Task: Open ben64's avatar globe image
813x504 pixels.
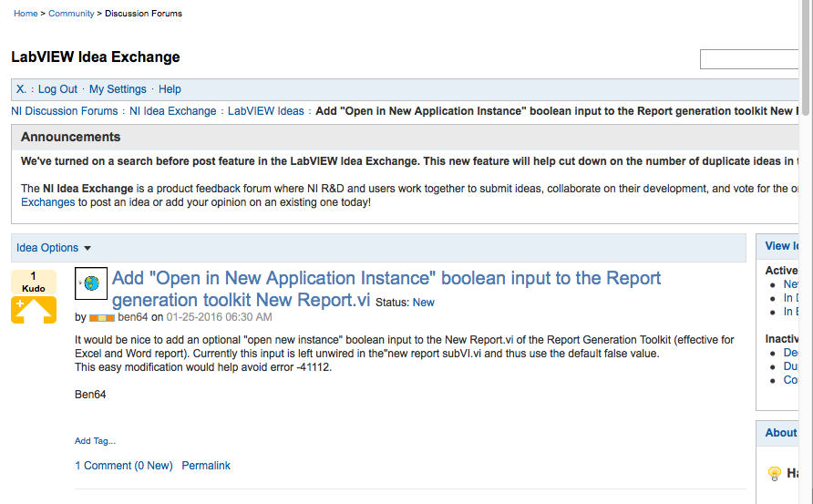Action: click(91, 283)
